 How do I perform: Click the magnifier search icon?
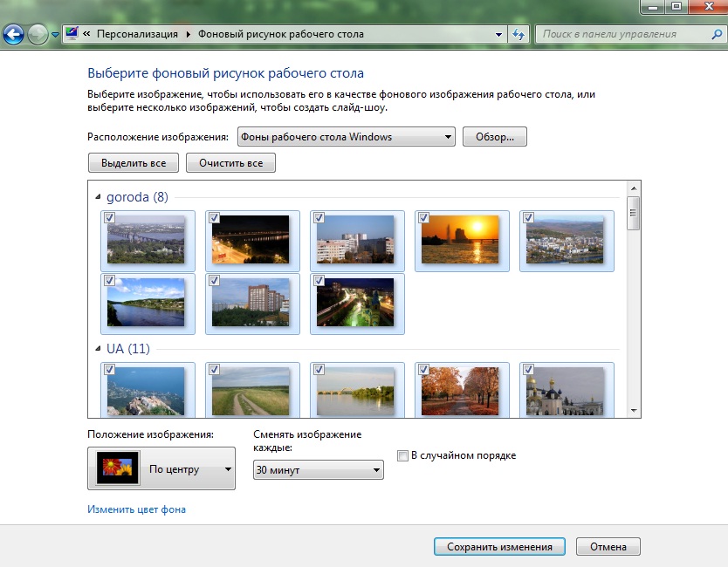pos(717,34)
